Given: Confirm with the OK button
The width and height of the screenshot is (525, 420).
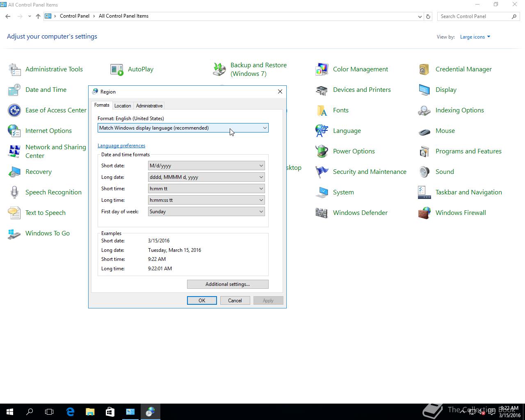Looking at the screenshot, I should (x=202, y=301).
